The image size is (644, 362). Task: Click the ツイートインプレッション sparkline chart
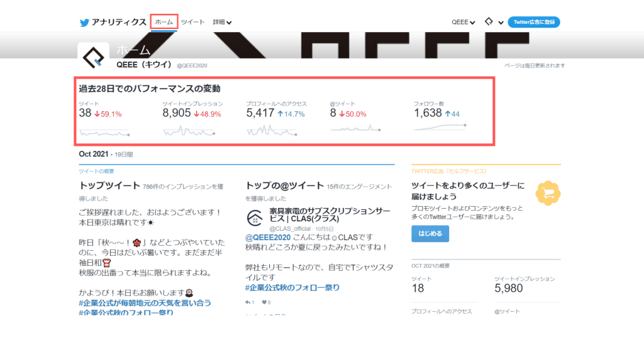(x=189, y=131)
